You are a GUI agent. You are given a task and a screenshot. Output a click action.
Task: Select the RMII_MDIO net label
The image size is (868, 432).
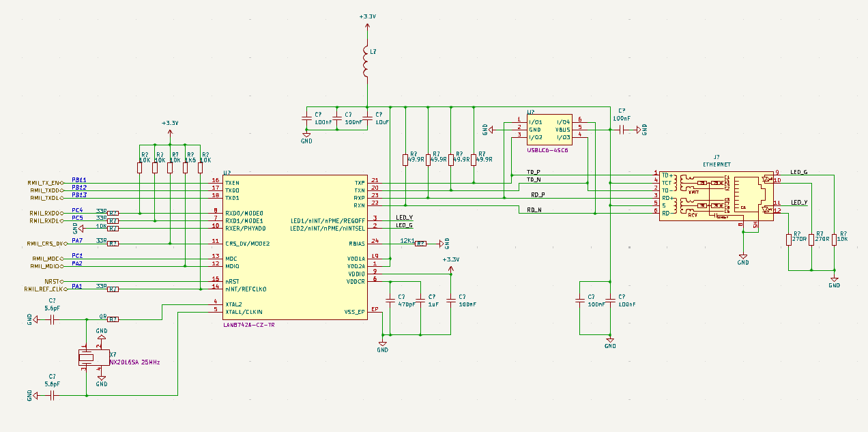coord(46,266)
